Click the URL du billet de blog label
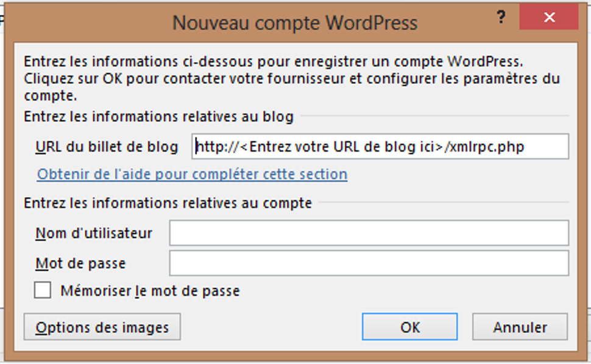 point(107,147)
